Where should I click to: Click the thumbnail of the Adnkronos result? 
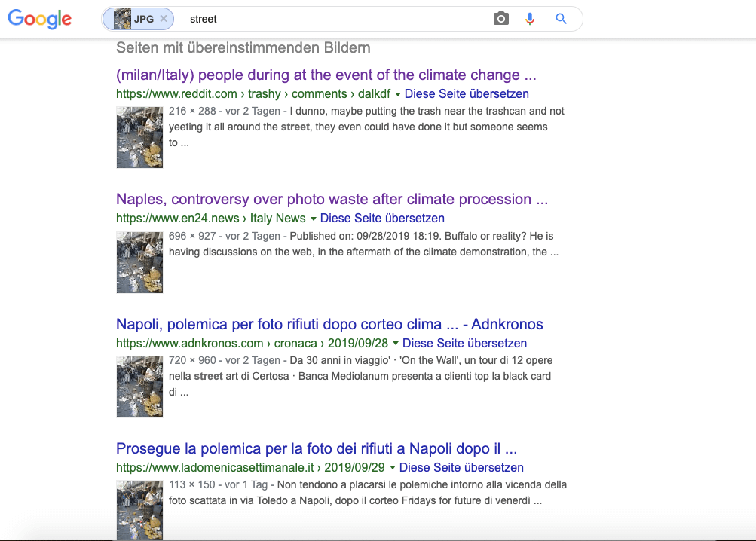tap(140, 387)
